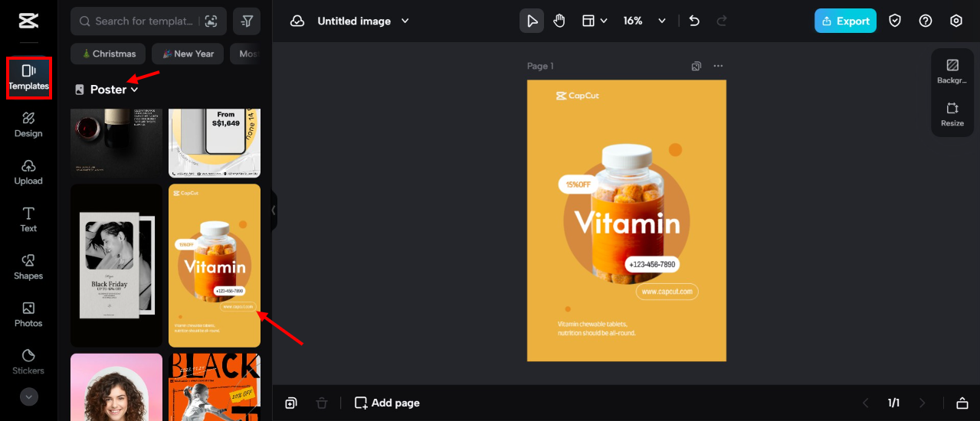The image size is (980, 421).
Task: Open the Shapes sidebar tab
Action: 28,267
